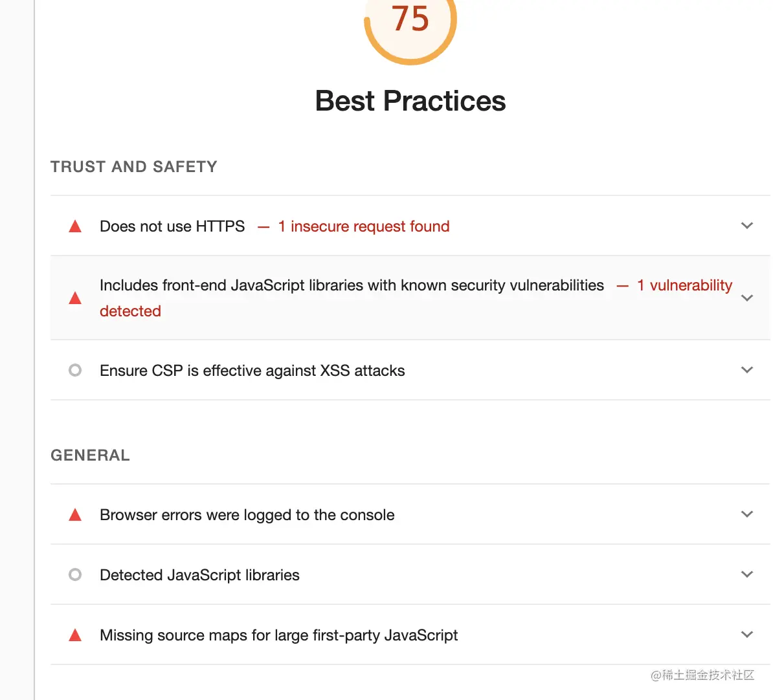Open the Browser errors were logged row
Screen dimensions: 773x700
tap(247, 515)
